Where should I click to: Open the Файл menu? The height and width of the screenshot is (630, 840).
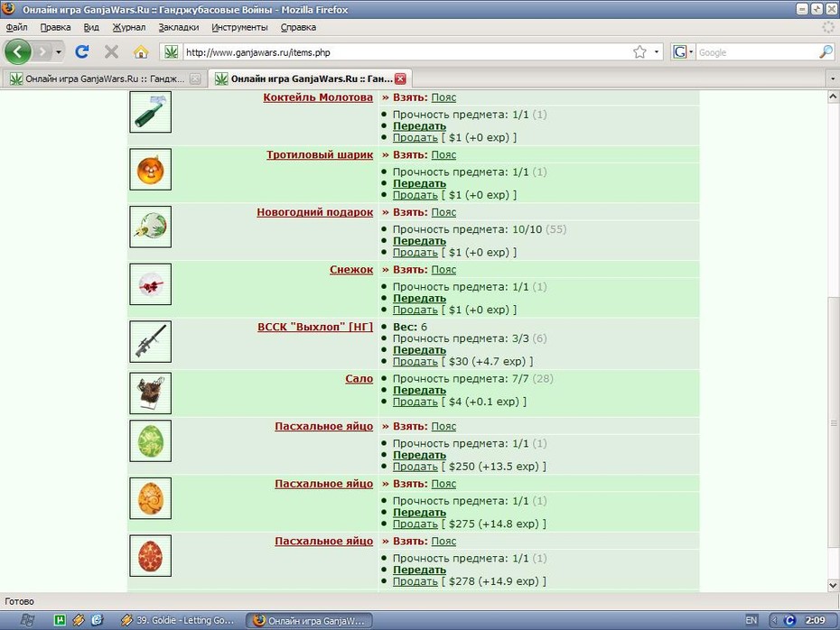coord(16,27)
